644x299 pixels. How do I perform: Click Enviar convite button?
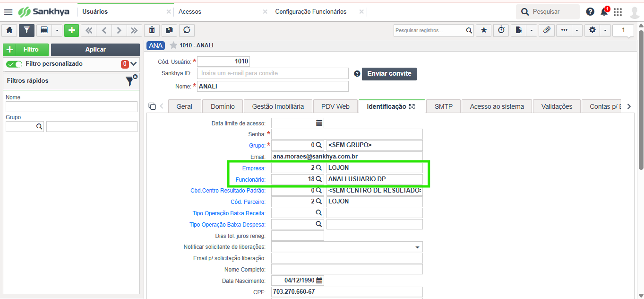click(x=389, y=74)
